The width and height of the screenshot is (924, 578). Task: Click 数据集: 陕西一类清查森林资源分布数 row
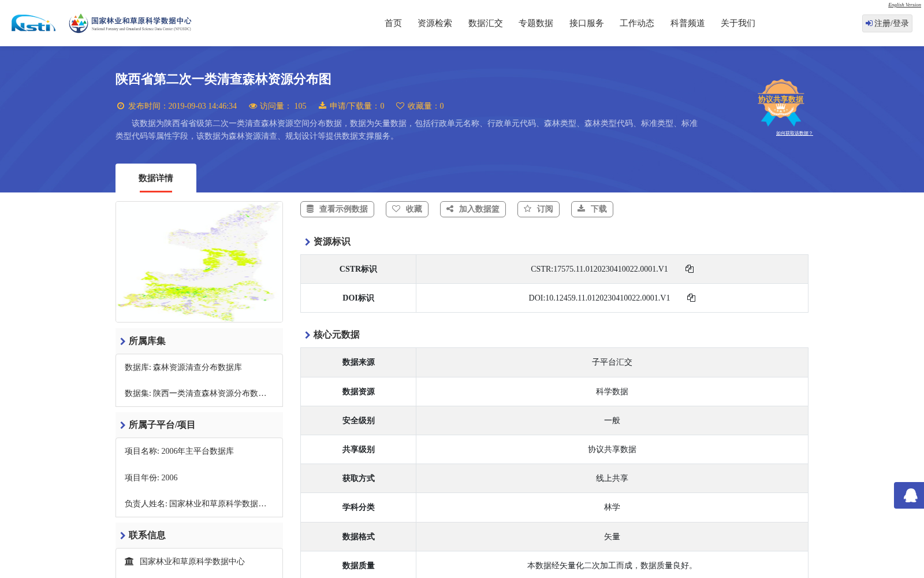click(x=199, y=394)
